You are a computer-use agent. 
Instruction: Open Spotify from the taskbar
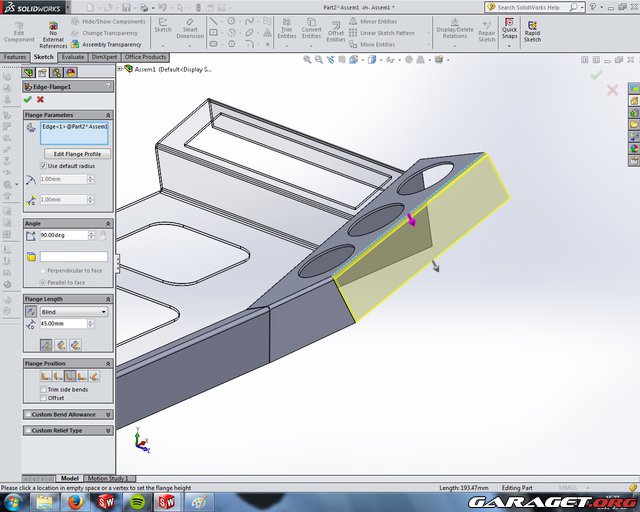coord(136,501)
